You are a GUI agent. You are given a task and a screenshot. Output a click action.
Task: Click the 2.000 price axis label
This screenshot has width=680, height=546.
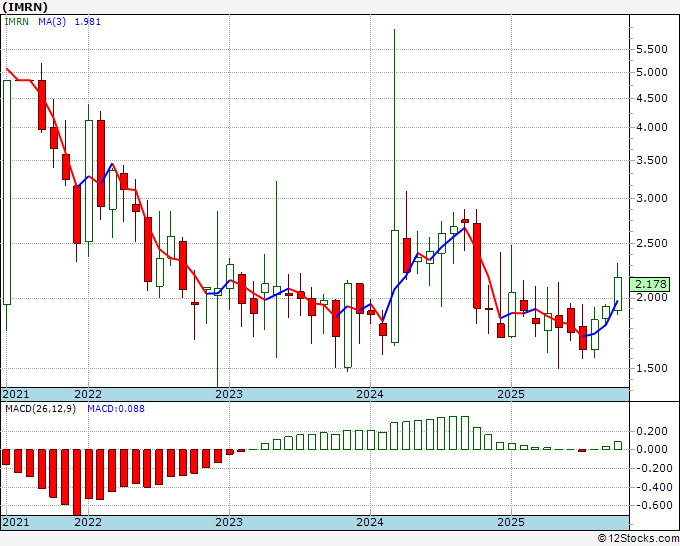[x=651, y=298]
